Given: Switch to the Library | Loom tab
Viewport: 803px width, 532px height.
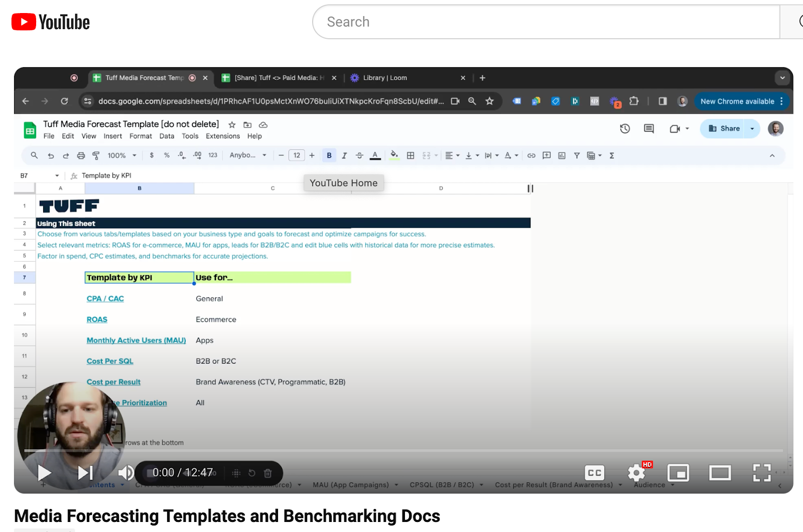Looking at the screenshot, I should 385,78.
